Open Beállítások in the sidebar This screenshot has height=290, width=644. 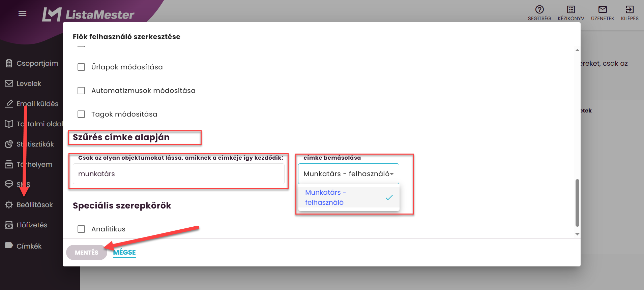(x=35, y=205)
